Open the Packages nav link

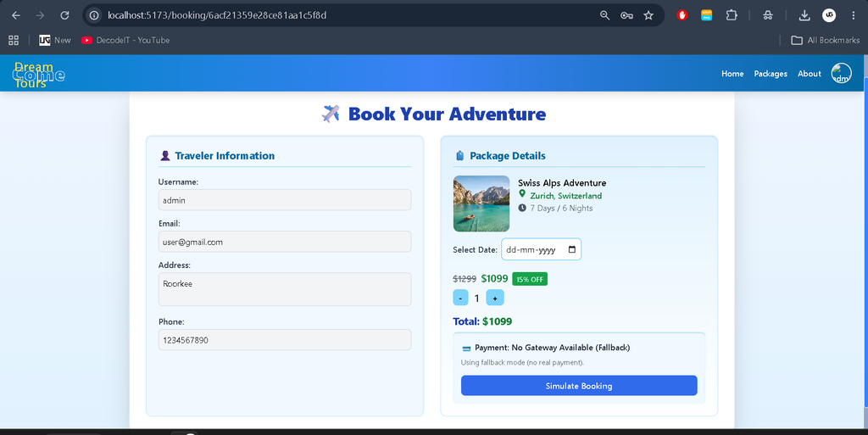771,74
